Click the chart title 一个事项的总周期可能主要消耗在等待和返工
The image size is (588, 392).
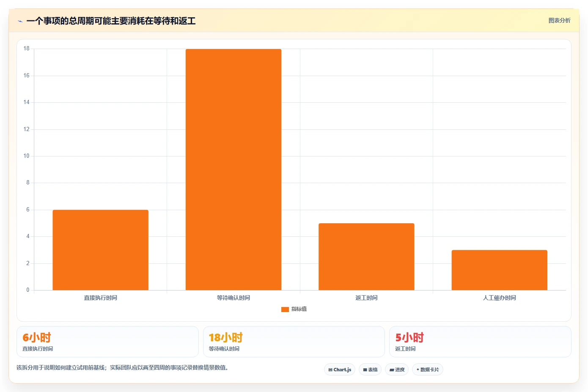[x=111, y=21]
